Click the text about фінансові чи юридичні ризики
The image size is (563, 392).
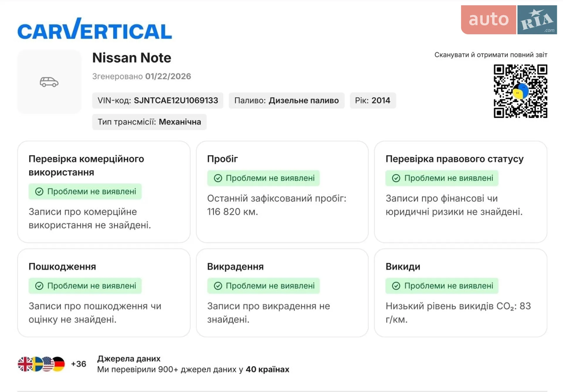[454, 205]
